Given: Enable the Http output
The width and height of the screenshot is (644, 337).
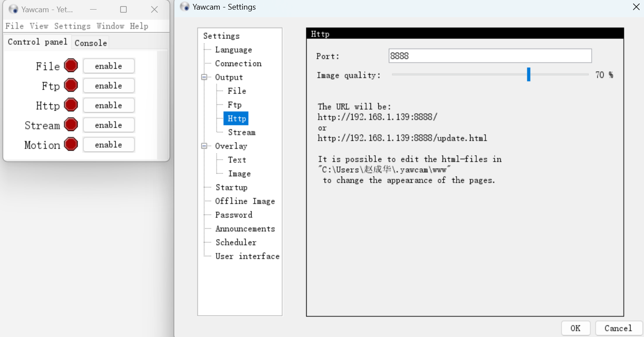Looking at the screenshot, I should (x=108, y=105).
